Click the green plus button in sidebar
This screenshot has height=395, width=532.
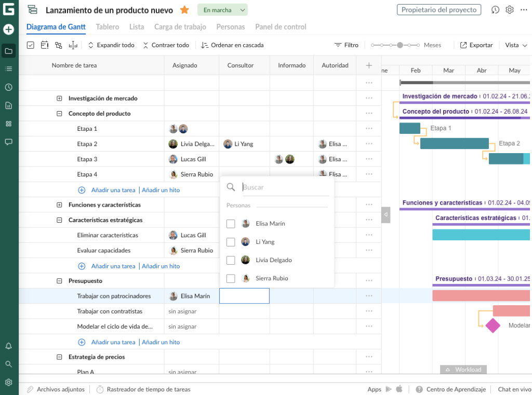click(x=8, y=30)
